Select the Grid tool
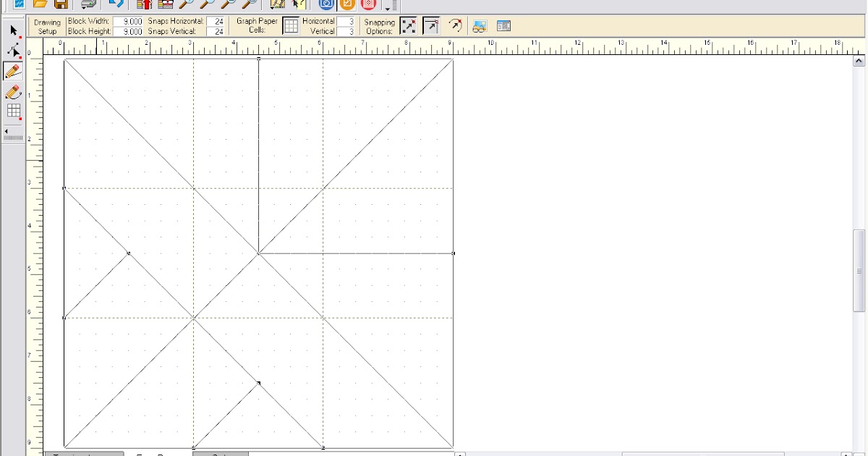The height and width of the screenshot is (456, 868). pyautogui.click(x=13, y=111)
